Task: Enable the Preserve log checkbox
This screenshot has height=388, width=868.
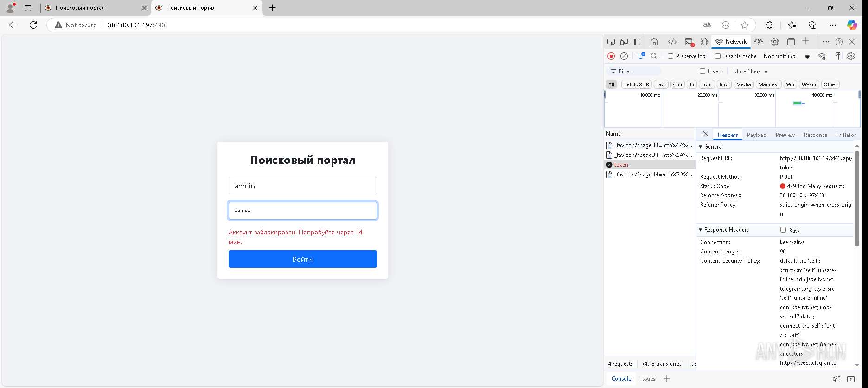Action: tap(670, 56)
